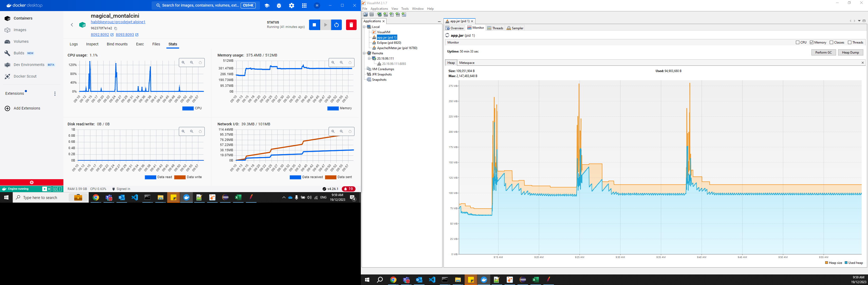Open the Applications menu in VisualVM menubar
Image resolution: width=868 pixels, height=285 pixels.
tap(379, 9)
